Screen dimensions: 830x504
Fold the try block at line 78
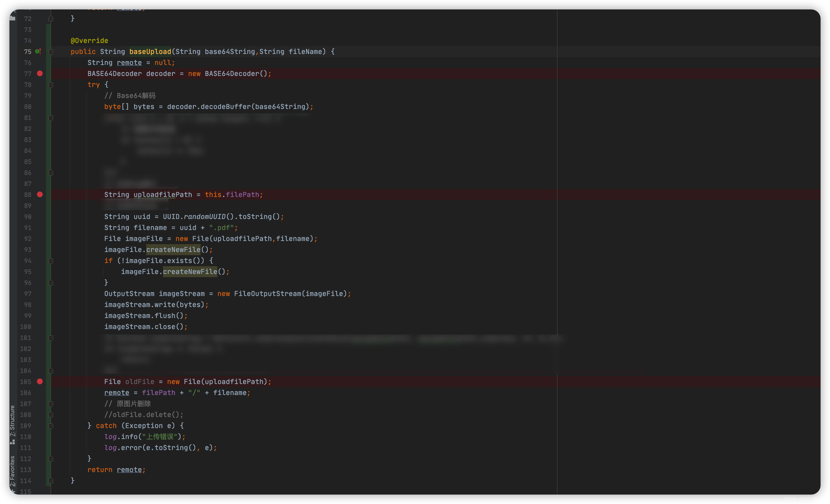51,85
